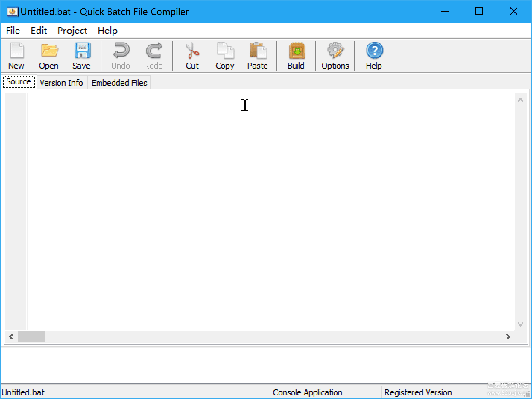Open the Options gear dialog
This screenshot has height=399, width=532.
[x=335, y=56]
